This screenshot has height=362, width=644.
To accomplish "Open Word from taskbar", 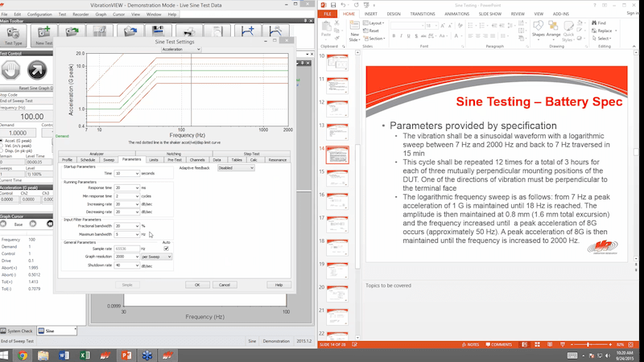I will click(x=64, y=356).
